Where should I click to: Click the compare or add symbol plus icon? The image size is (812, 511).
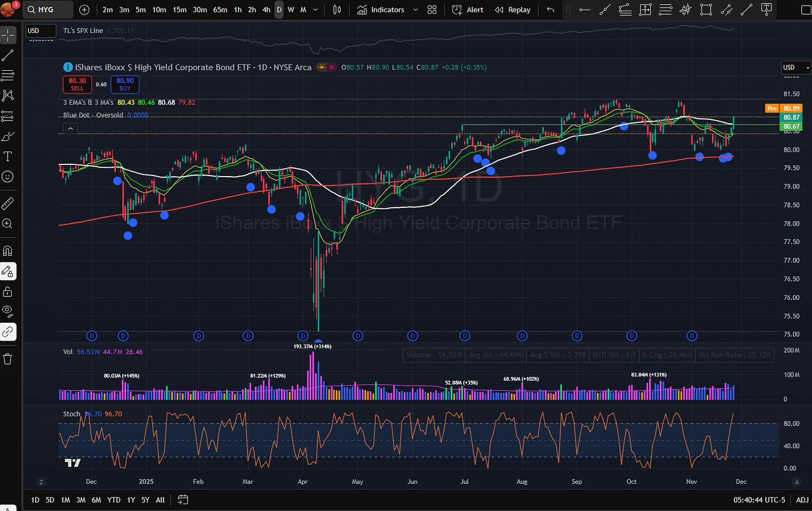pos(84,9)
